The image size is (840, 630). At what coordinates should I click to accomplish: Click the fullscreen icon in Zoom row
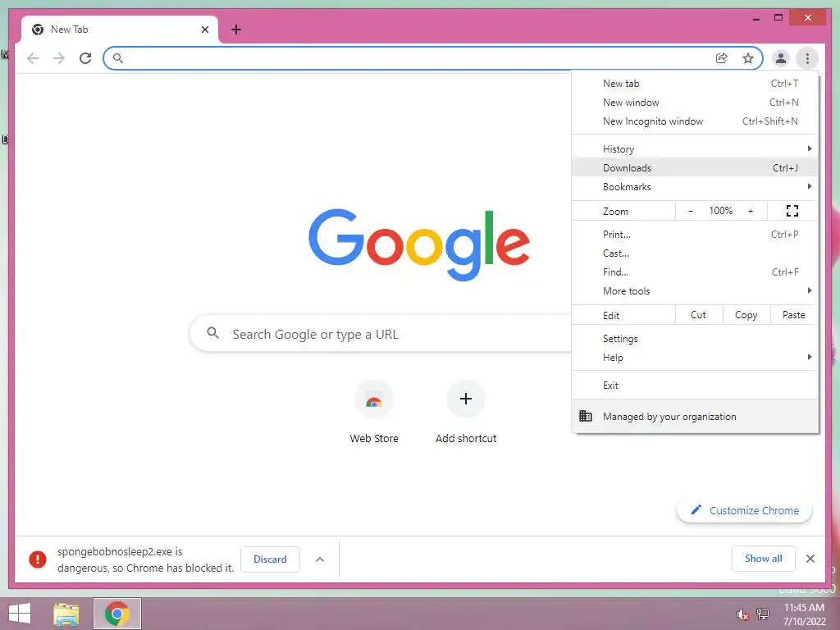point(792,211)
